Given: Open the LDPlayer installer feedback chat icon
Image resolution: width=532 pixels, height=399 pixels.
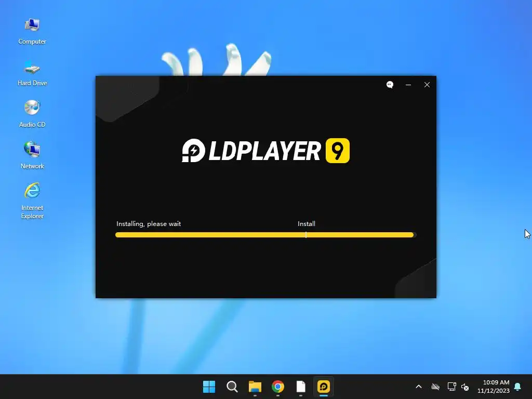Looking at the screenshot, I should [x=390, y=85].
